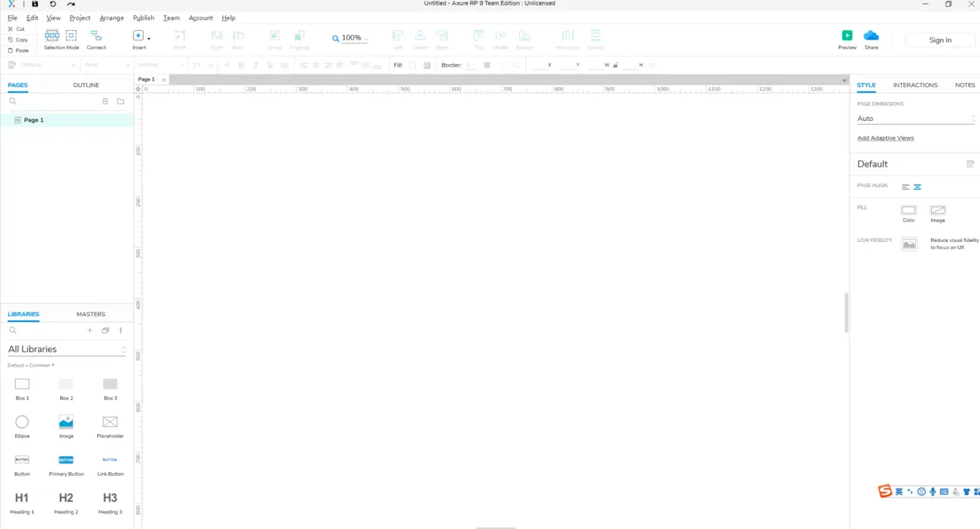This screenshot has height=529, width=980.
Task: Open the Publish menu
Action: click(x=144, y=17)
